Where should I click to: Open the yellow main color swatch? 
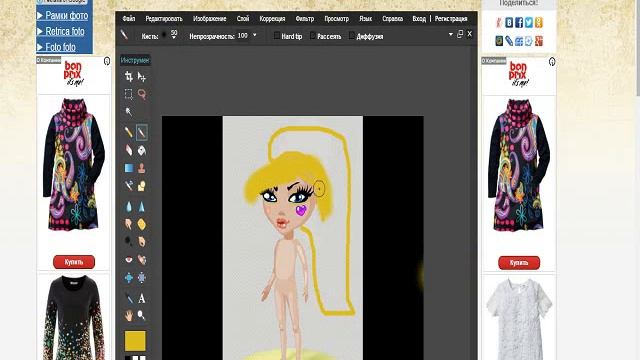[x=135, y=341]
